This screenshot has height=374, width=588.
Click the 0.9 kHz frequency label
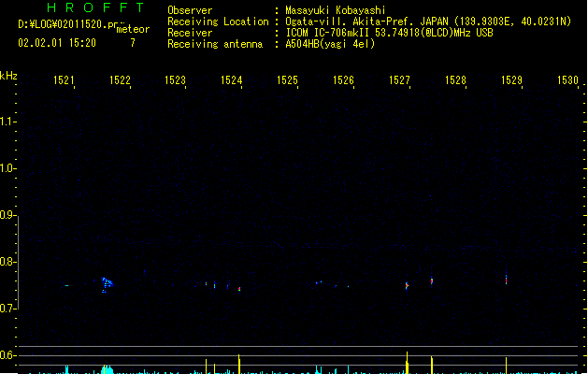(7, 215)
